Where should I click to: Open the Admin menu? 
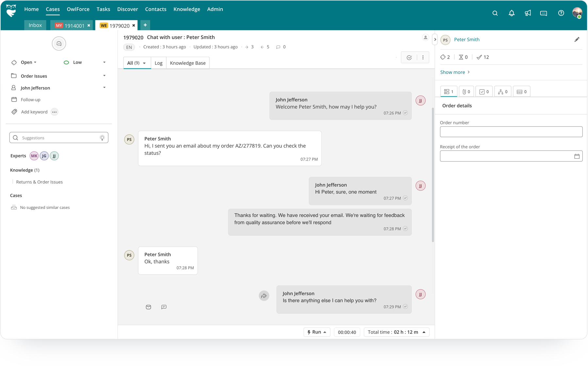(x=215, y=9)
